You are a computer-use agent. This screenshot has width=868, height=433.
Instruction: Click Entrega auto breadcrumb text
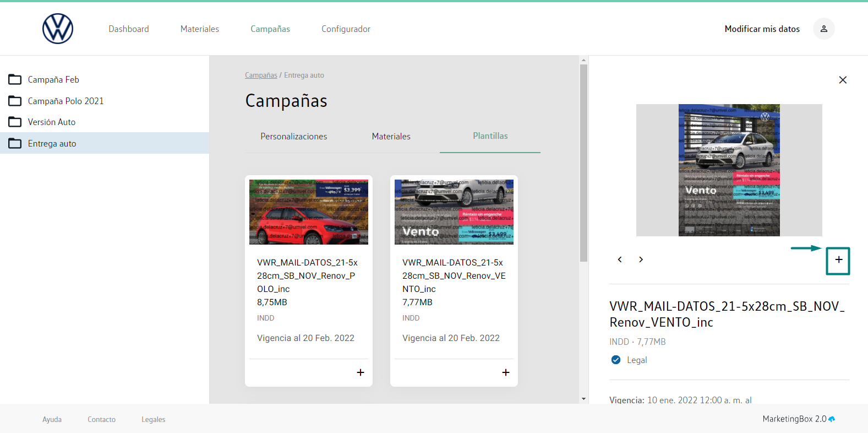point(304,75)
